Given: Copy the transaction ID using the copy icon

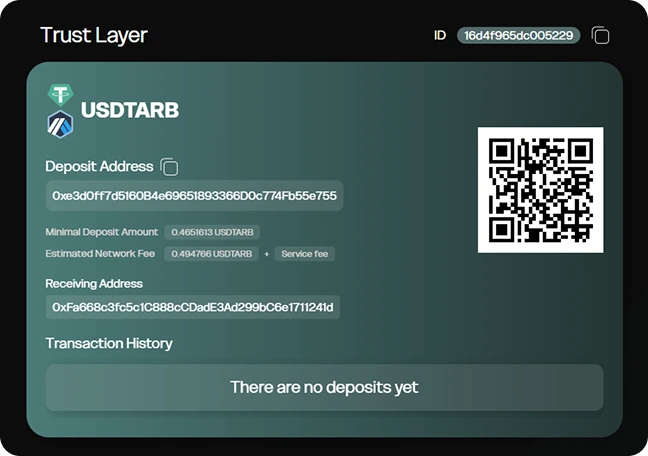Looking at the screenshot, I should pos(600,36).
